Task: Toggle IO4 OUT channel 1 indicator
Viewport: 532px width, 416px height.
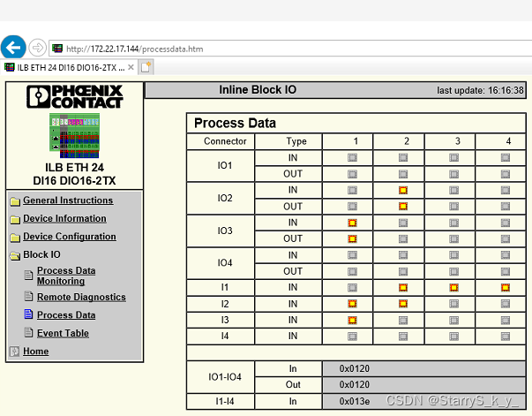Action: (353, 271)
